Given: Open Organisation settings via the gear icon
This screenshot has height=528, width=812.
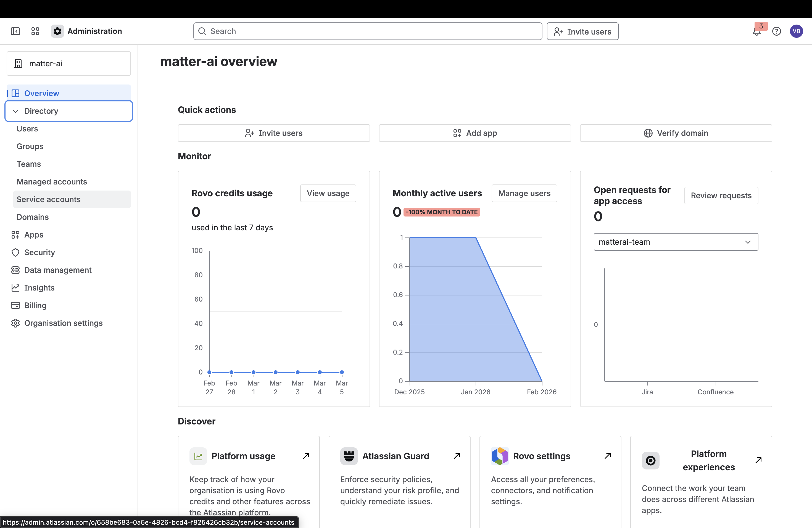Looking at the screenshot, I should tap(15, 323).
